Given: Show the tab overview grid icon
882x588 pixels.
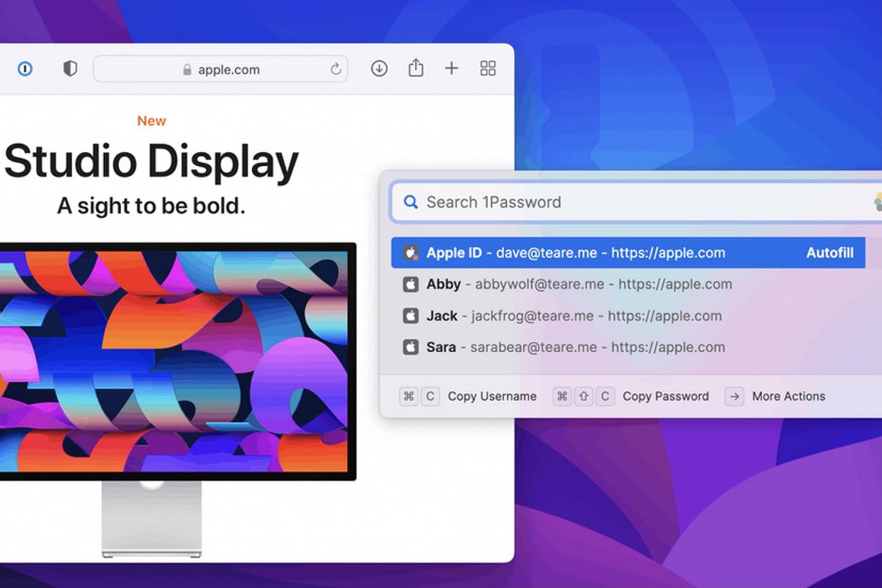Looking at the screenshot, I should (x=487, y=68).
